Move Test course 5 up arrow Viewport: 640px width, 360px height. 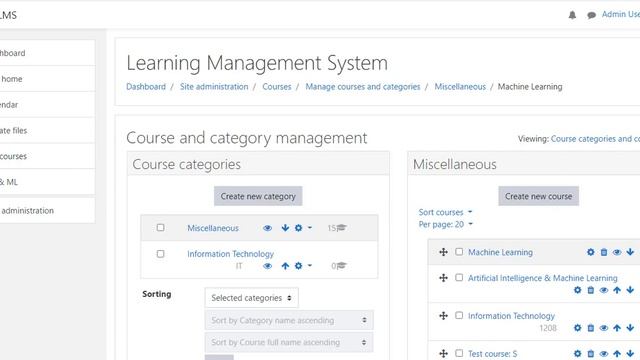[x=617, y=354]
